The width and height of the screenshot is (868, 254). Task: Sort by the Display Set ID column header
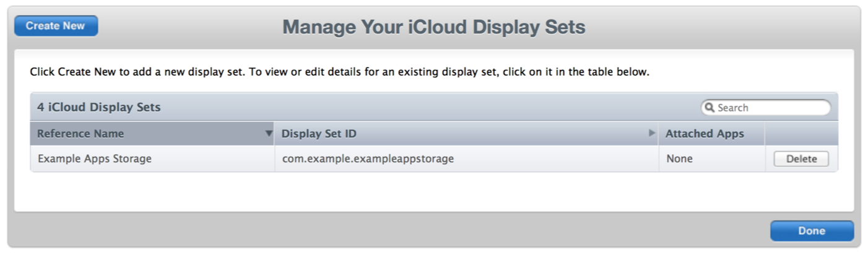[x=319, y=133]
